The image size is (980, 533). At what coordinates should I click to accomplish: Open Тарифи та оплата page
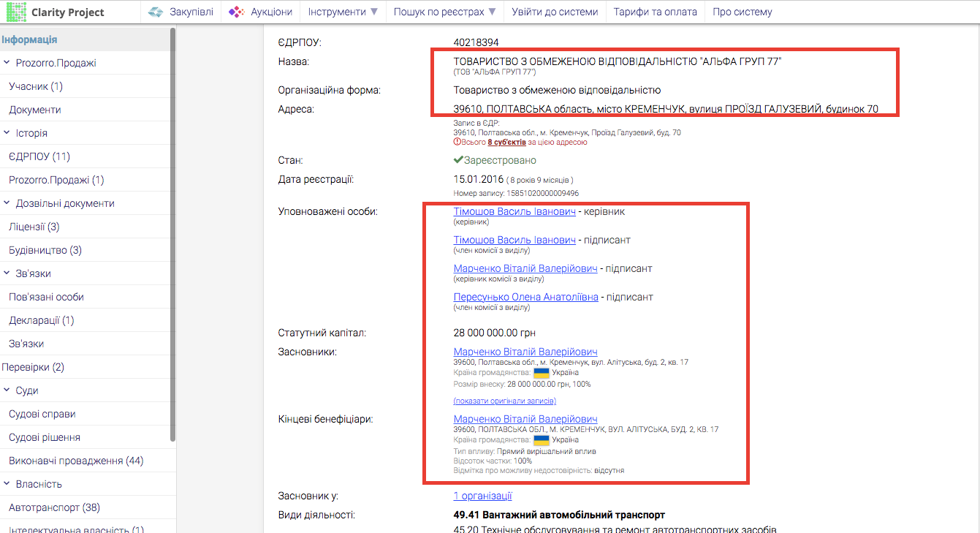[x=655, y=12]
